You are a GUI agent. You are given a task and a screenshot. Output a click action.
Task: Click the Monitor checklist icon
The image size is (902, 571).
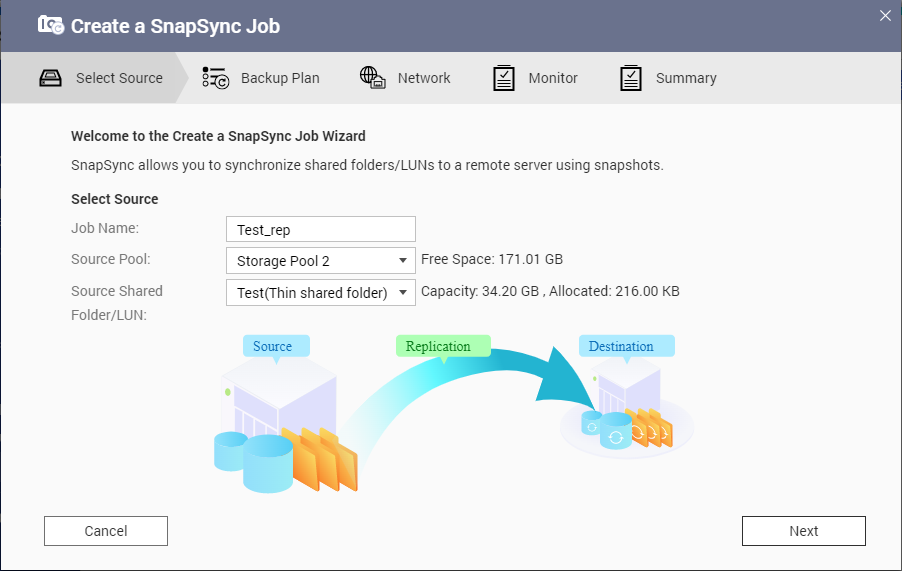pos(504,78)
